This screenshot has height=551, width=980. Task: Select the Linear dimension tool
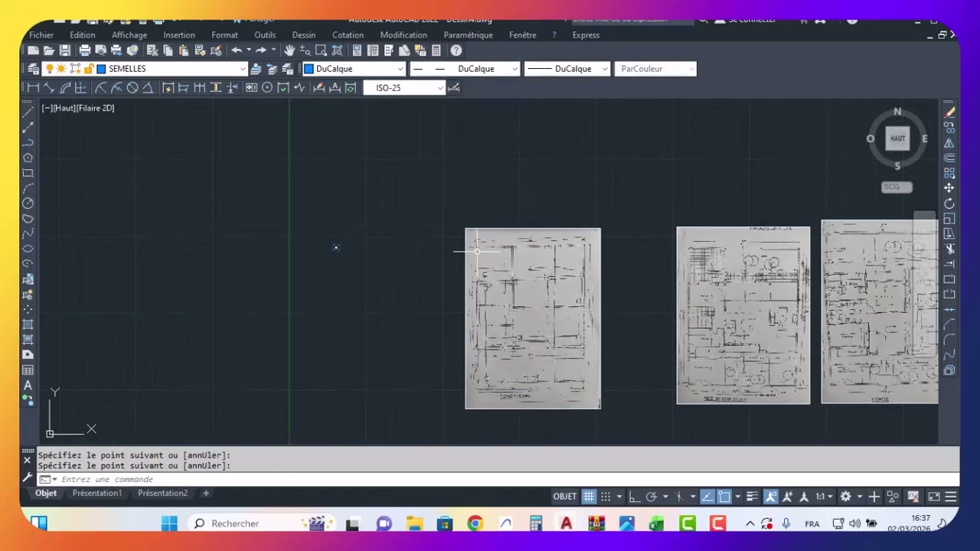33,88
